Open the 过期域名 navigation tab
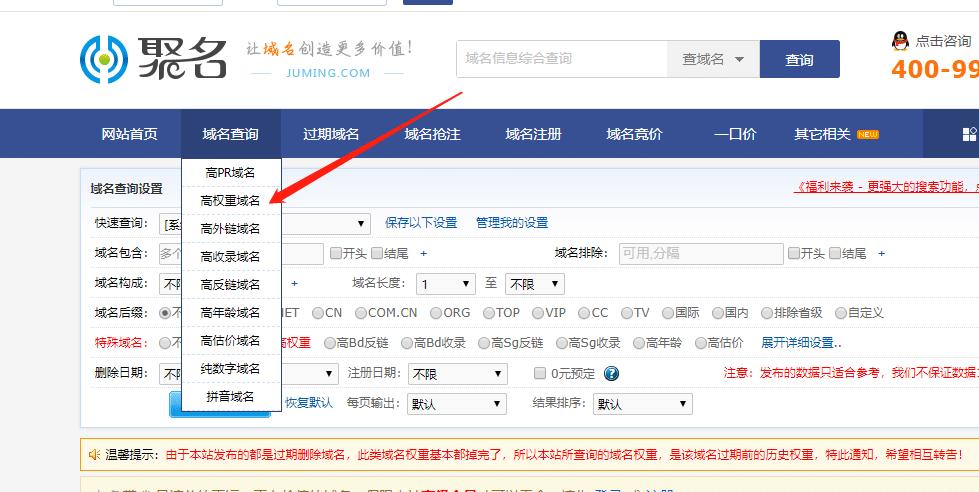The height and width of the screenshot is (492, 979). [331, 135]
